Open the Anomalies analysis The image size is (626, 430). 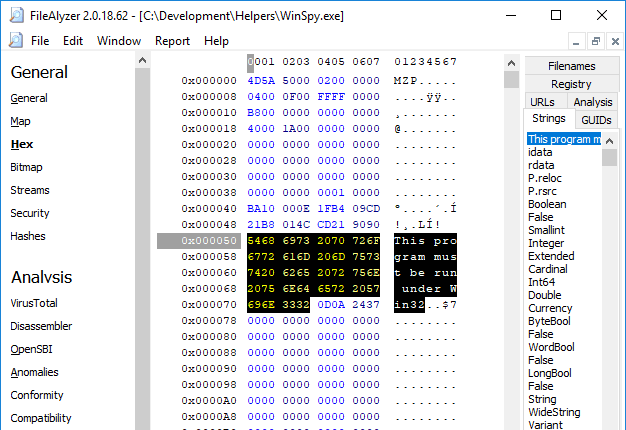click(x=34, y=372)
